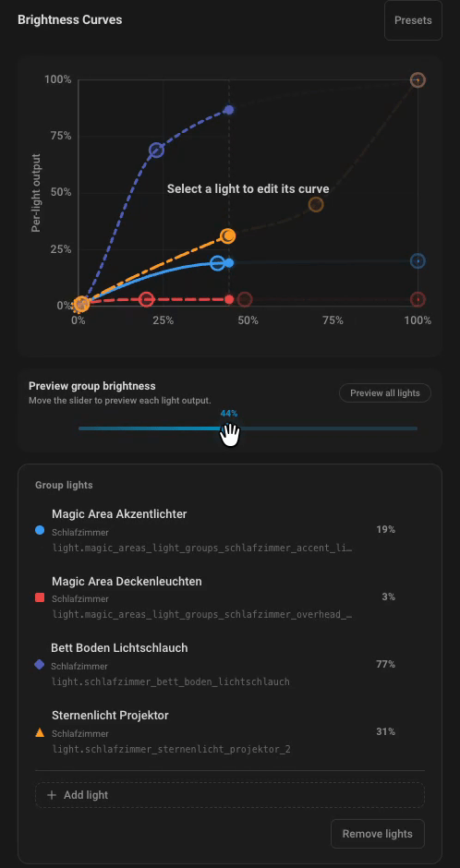Click the plus icon beside Add light
Image resolution: width=460 pixels, height=868 pixels.
52,795
